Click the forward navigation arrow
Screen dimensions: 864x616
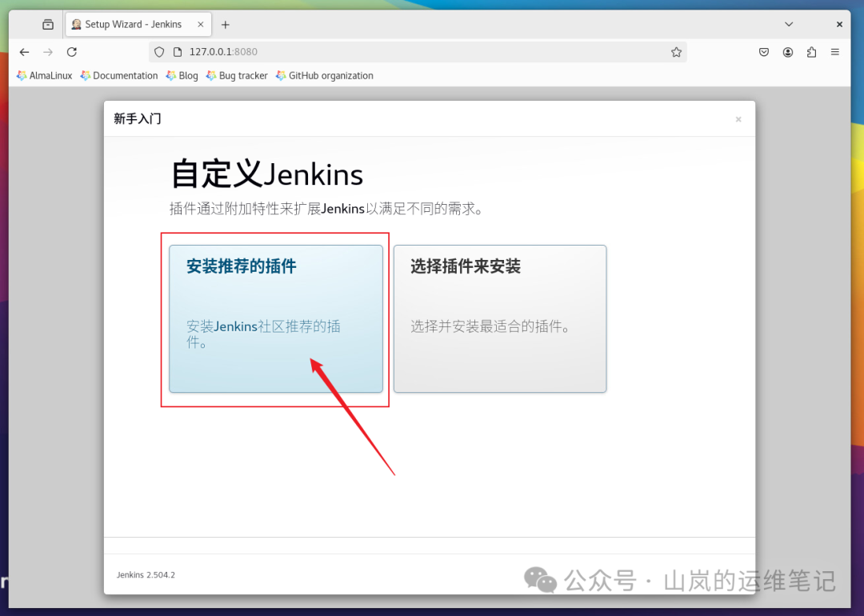(48, 51)
